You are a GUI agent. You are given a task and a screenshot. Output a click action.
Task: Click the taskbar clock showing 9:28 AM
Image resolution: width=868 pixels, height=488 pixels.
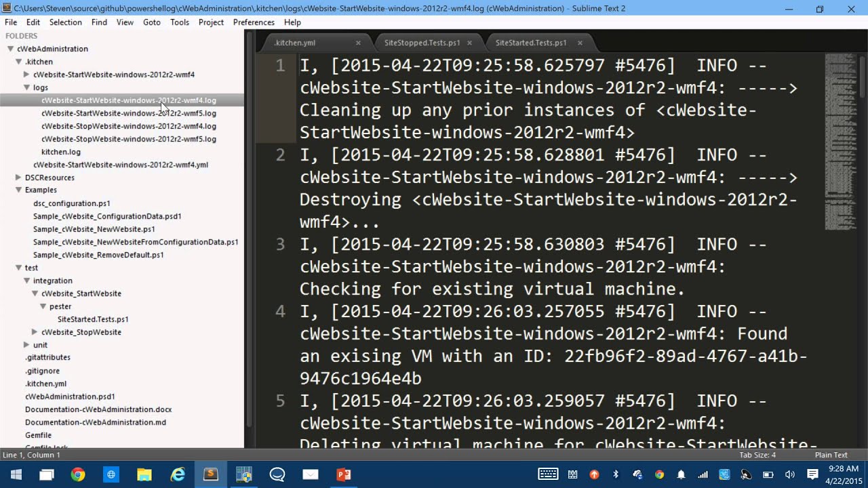tap(842, 474)
